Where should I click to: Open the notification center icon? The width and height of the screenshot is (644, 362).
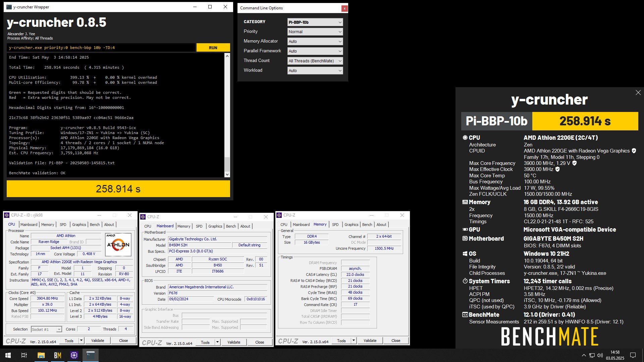(x=633, y=355)
